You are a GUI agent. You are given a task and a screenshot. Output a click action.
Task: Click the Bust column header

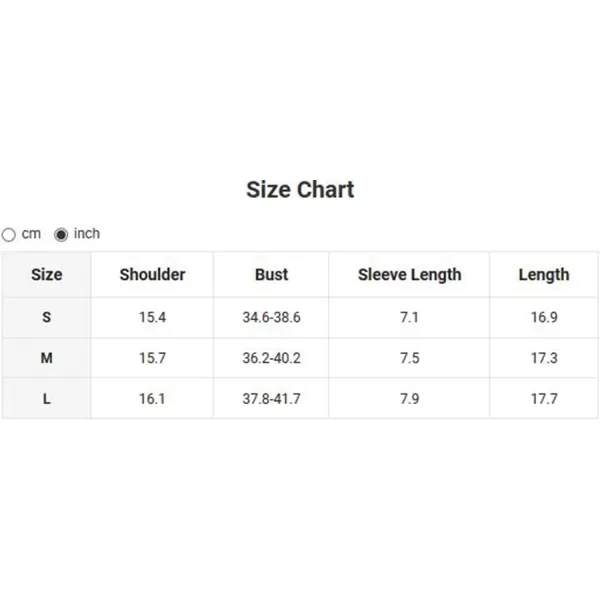[271, 274]
